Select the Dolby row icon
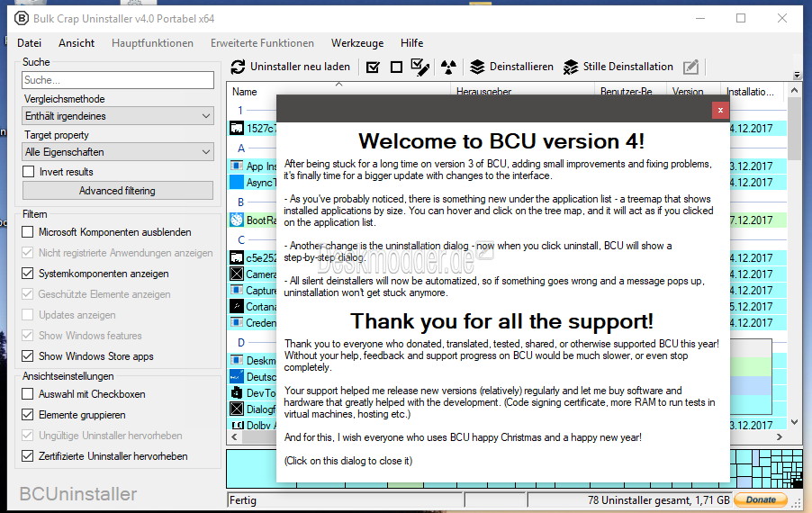 click(237, 425)
